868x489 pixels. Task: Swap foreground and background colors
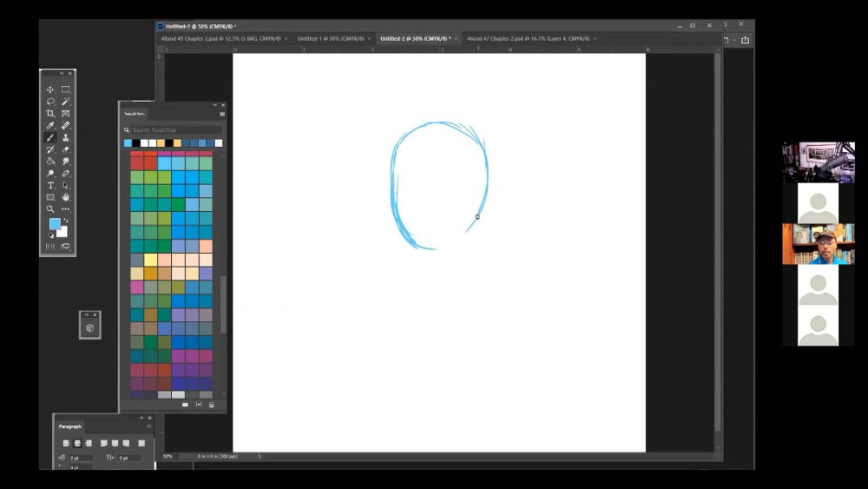(x=65, y=221)
